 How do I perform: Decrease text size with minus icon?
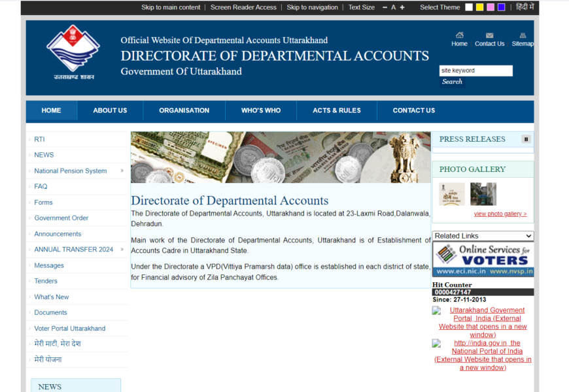click(384, 7)
